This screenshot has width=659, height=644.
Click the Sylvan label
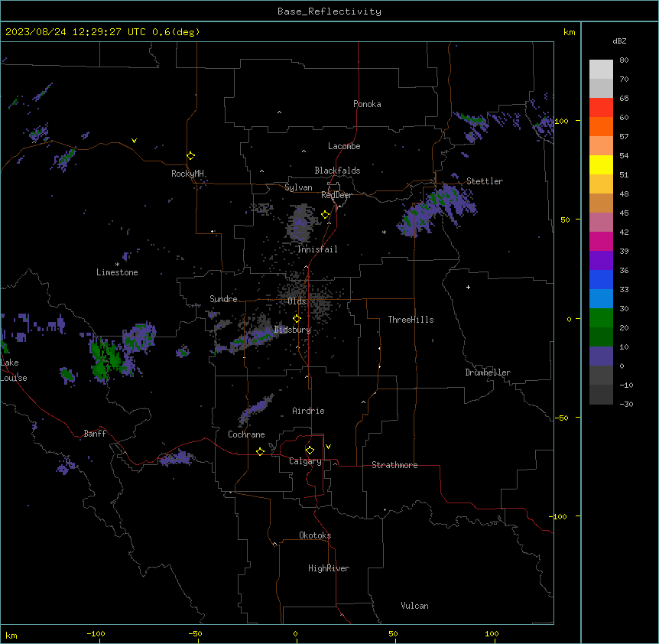click(298, 187)
